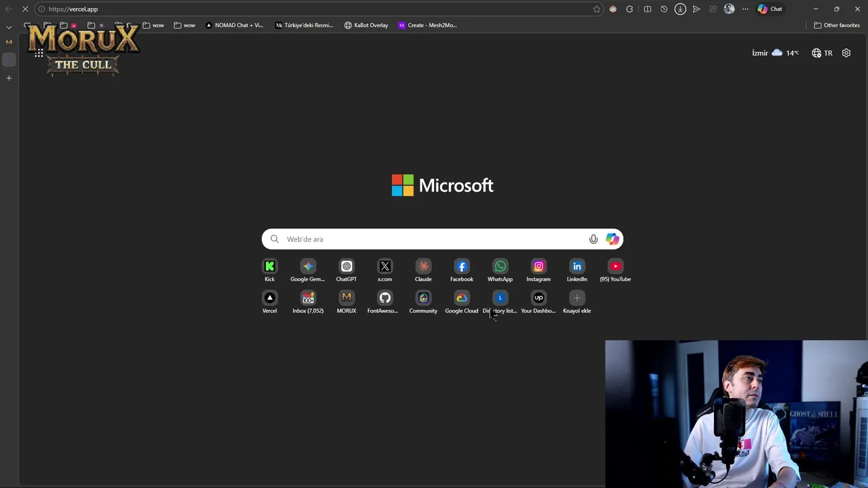
Task: Open the WhatsApp shortcut tile
Action: point(500,270)
